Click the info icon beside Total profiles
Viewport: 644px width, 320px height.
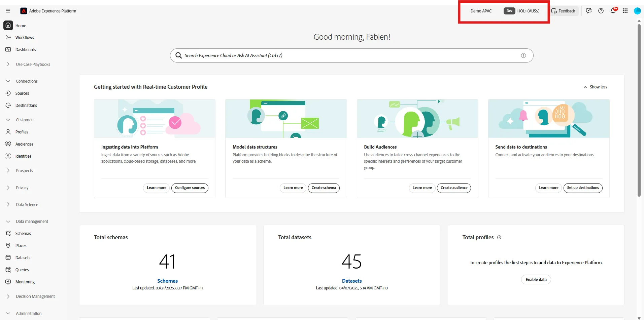pyautogui.click(x=499, y=237)
